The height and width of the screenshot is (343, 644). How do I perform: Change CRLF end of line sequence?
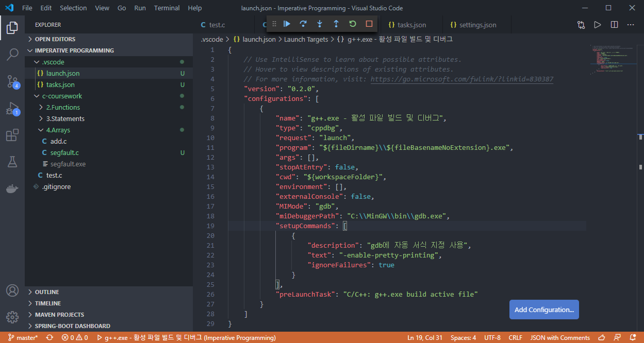tap(515, 338)
